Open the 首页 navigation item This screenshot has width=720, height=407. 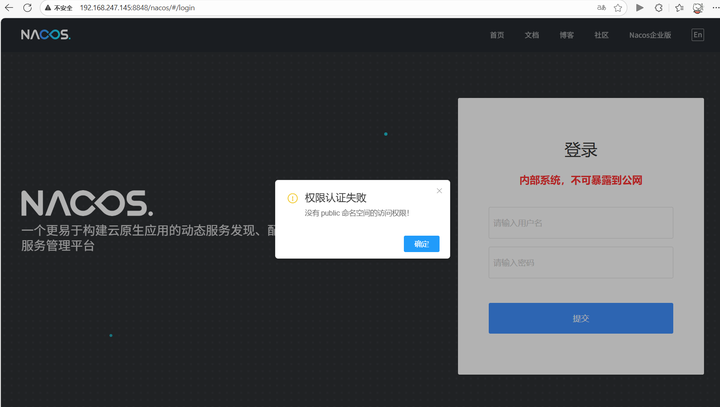(x=497, y=35)
